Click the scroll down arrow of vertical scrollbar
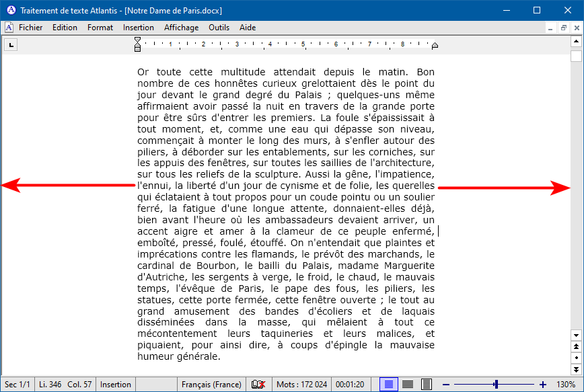The width and height of the screenshot is (584, 392). click(576, 335)
